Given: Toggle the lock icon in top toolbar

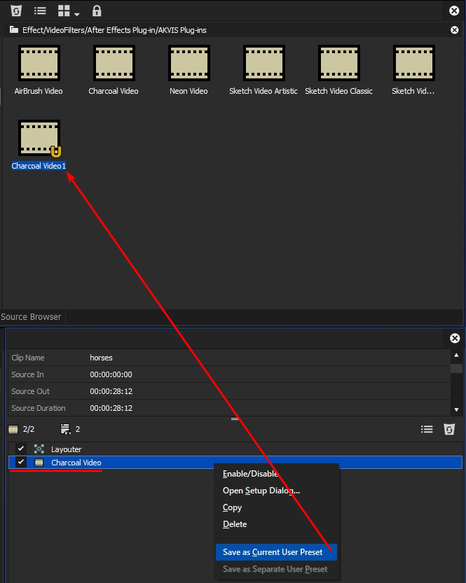Looking at the screenshot, I should 97,11.
